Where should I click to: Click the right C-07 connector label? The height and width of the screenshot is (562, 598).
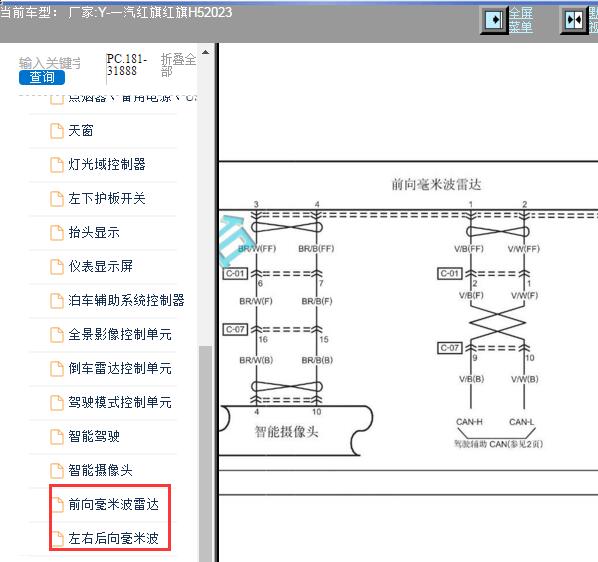click(x=450, y=348)
